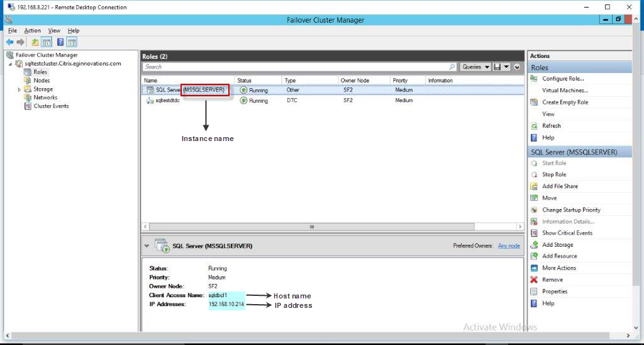Open the dropdown arrow beside save query
Image resolution: width=644 pixels, height=345 pixels.
(506, 67)
